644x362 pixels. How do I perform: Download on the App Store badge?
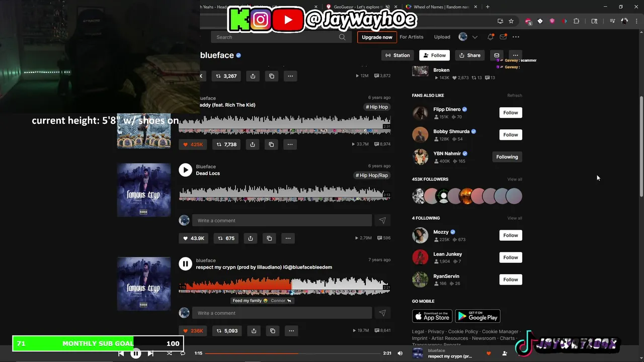432,316
